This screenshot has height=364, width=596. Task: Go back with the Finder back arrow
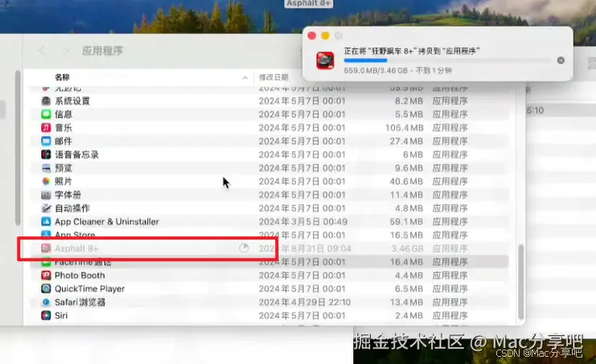pos(42,51)
